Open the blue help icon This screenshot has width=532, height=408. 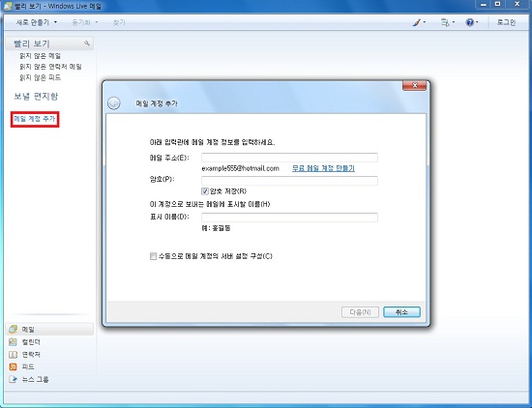469,23
